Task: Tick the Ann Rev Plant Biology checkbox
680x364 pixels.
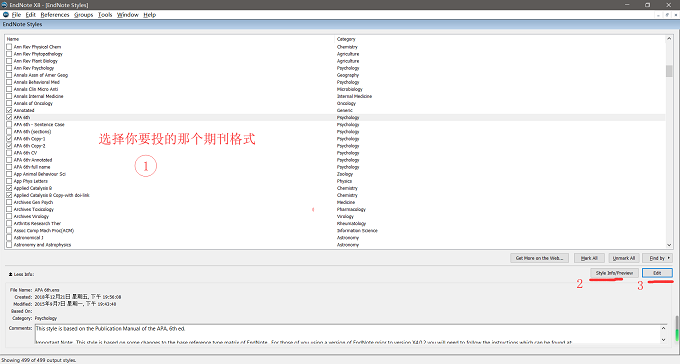Action: (x=9, y=61)
